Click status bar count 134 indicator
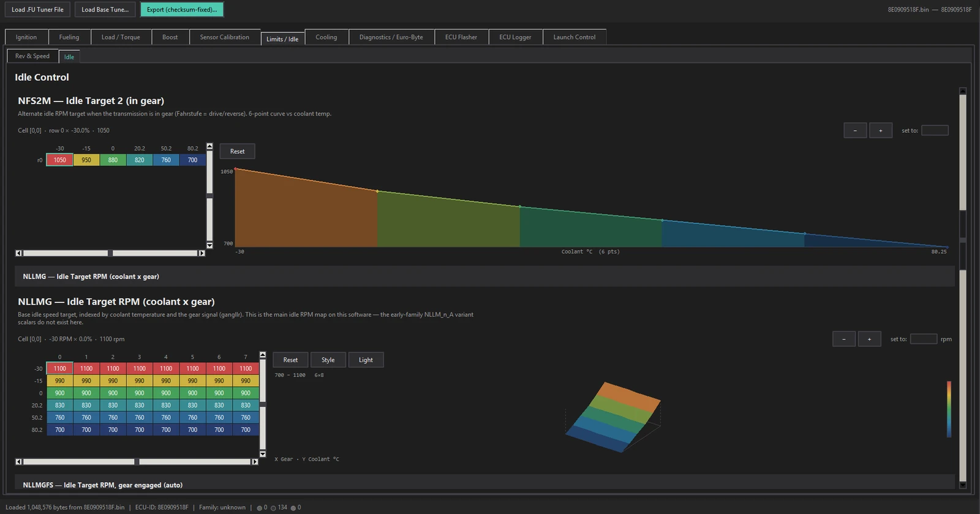Viewport: 980px width, 514px height. pyautogui.click(x=279, y=507)
